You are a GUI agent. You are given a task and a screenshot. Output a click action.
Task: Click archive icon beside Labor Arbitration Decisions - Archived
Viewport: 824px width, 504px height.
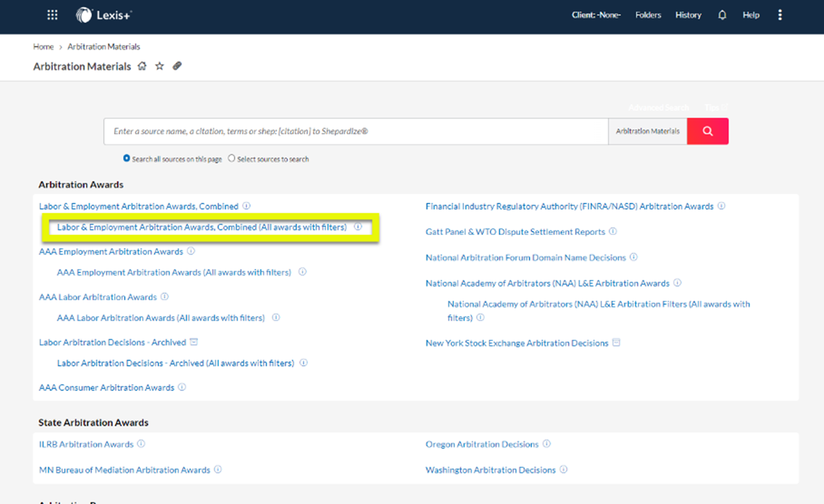coord(194,342)
